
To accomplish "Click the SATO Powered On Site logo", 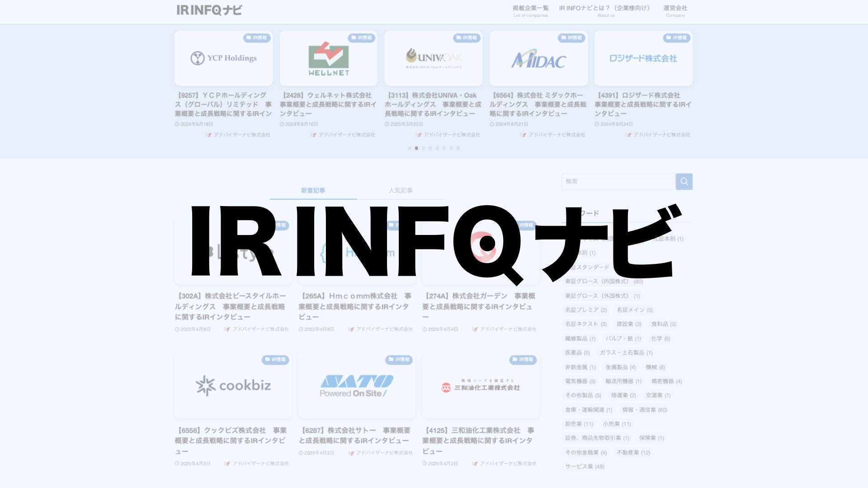I will pyautogui.click(x=356, y=385).
